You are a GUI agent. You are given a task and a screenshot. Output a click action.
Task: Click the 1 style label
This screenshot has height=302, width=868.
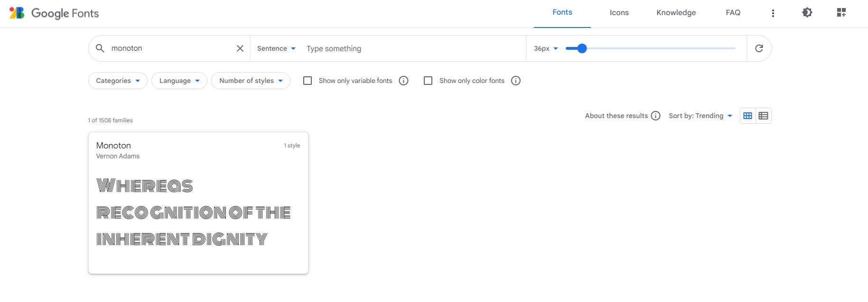[x=292, y=146]
